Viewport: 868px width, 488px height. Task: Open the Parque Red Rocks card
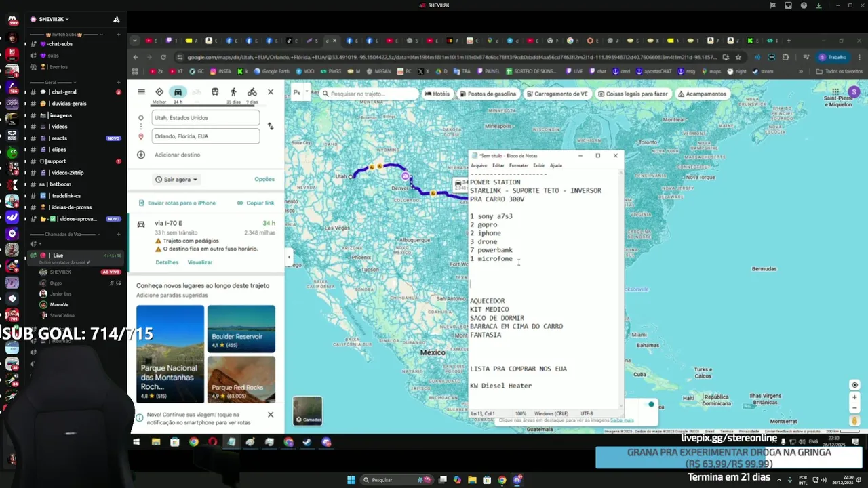click(x=241, y=380)
